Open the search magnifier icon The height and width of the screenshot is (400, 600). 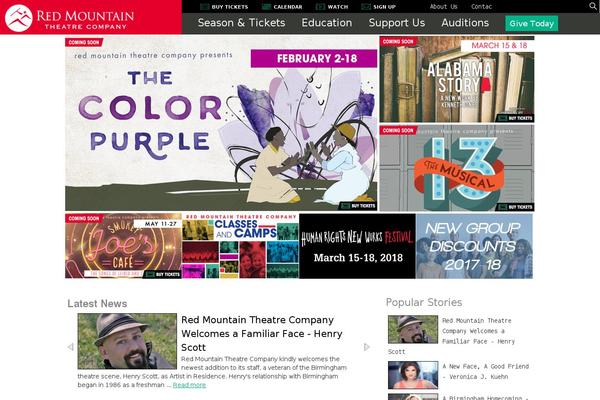[x=593, y=6]
